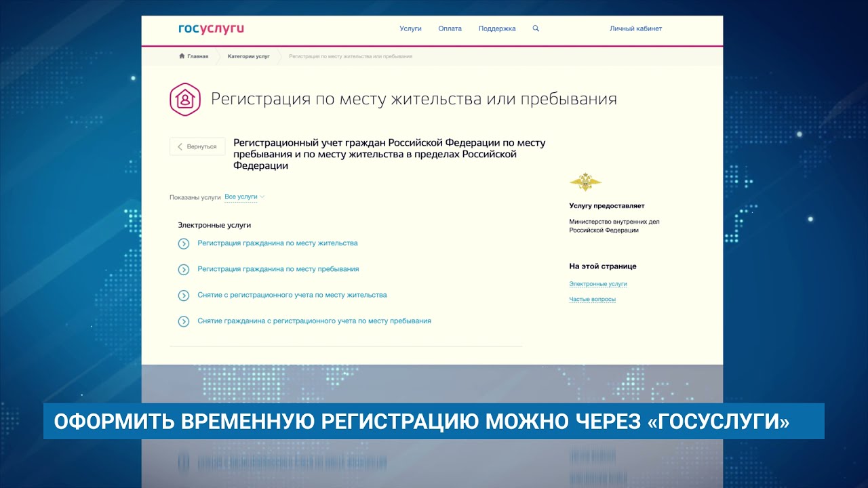This screenshot has width=868, height=488.
Task: Open the Поддержка menu
Action: pos(497,28)
